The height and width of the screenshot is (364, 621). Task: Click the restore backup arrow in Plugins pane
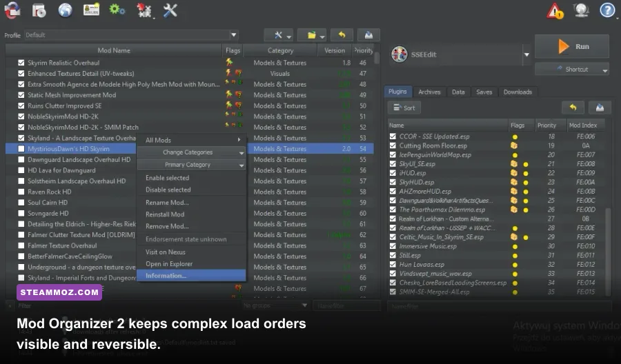tap(573, 108)
